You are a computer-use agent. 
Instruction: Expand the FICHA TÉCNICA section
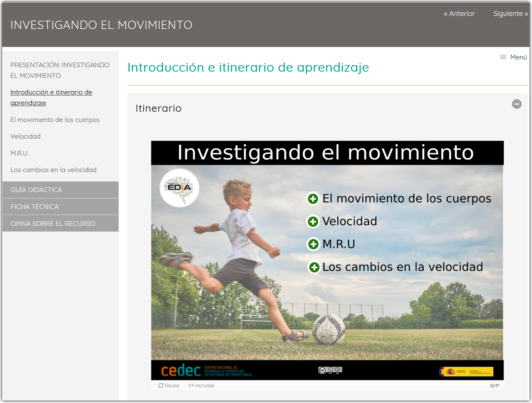click(60, 207)
